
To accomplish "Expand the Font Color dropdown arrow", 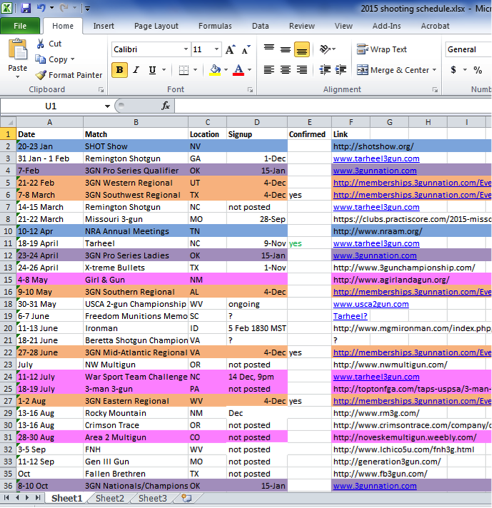I will pos(249,70).
